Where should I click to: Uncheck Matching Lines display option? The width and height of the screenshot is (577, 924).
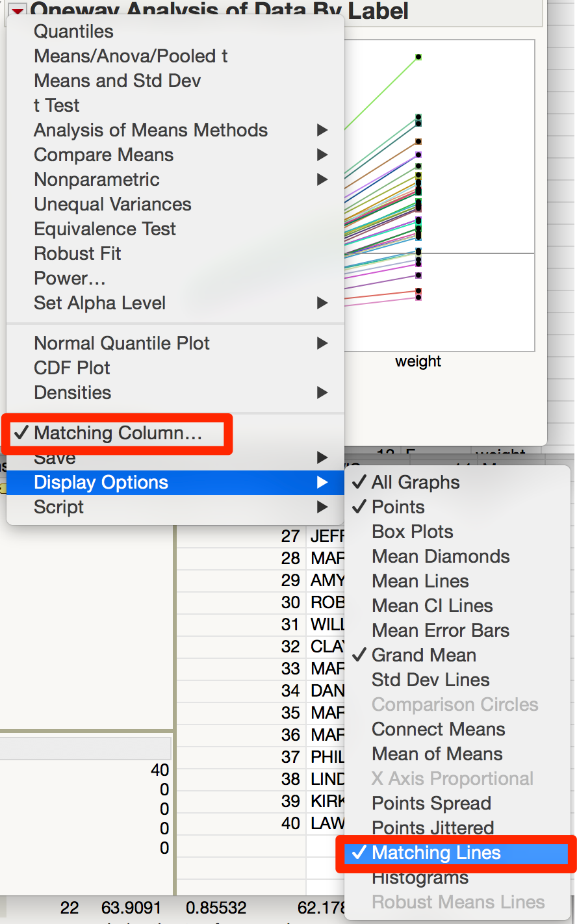[436, 853]
